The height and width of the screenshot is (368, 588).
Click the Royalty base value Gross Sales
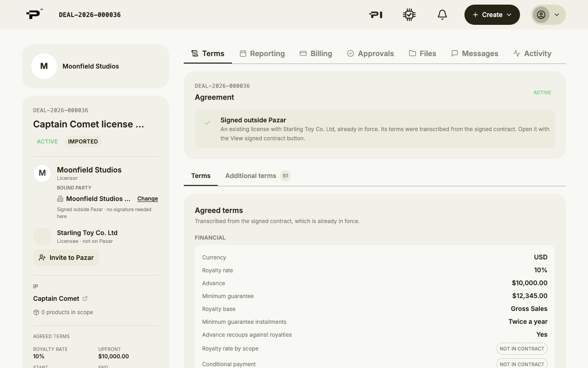coord(529,309)
